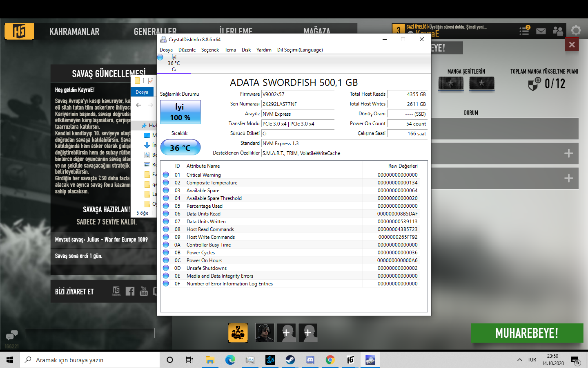Expand the first plus row under DURUM
588x368 pixels.
coord(568,153)
